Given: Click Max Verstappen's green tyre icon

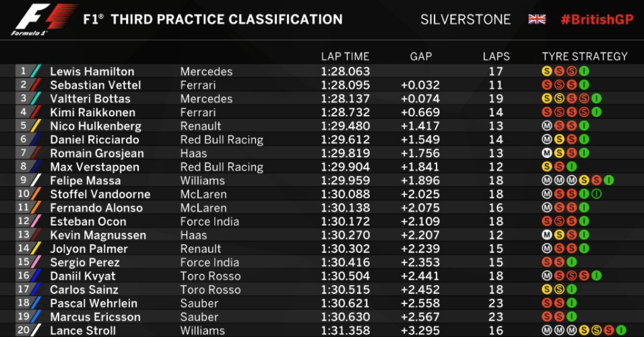Looking at the screenshot, I should tap(571, 167).
